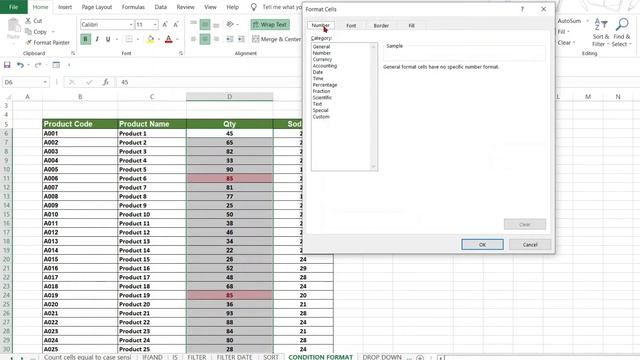Switch to the Insert ribbon tab

(65, 7)
